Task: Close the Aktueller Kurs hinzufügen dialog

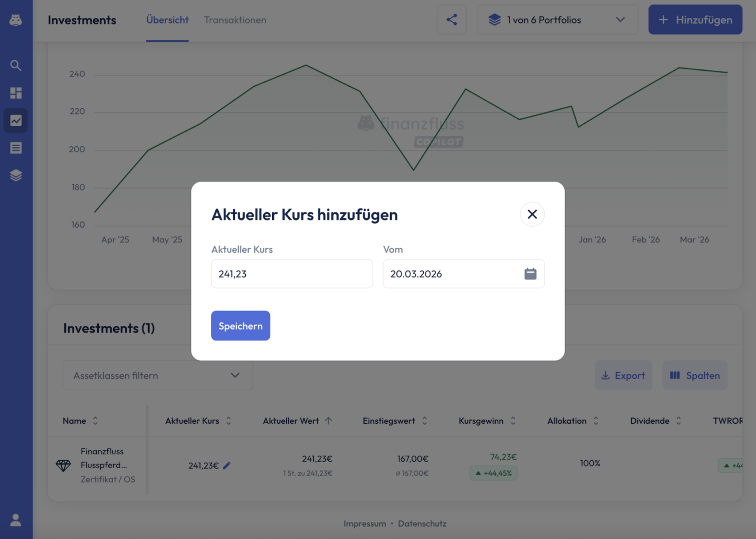Action: pos(532,214)
